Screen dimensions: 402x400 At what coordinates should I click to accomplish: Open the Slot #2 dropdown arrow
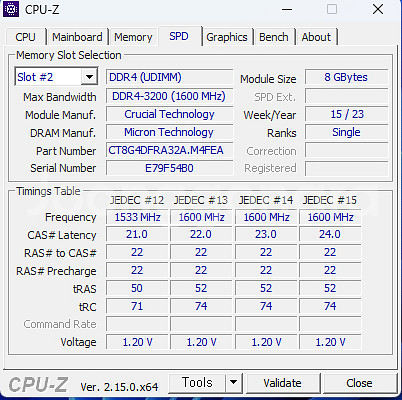coord(89,77)
